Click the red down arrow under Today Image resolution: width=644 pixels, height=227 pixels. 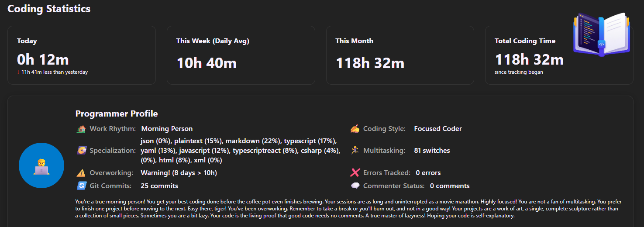18,72
